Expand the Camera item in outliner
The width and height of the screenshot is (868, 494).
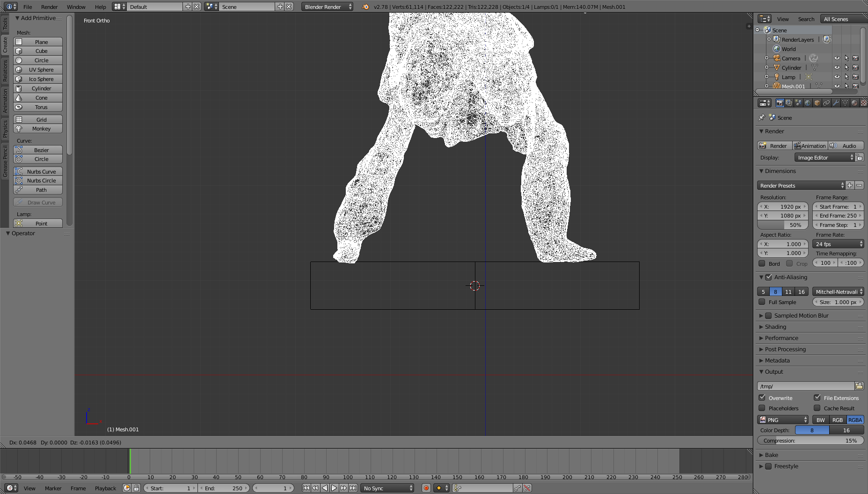(x=766, y=58)
